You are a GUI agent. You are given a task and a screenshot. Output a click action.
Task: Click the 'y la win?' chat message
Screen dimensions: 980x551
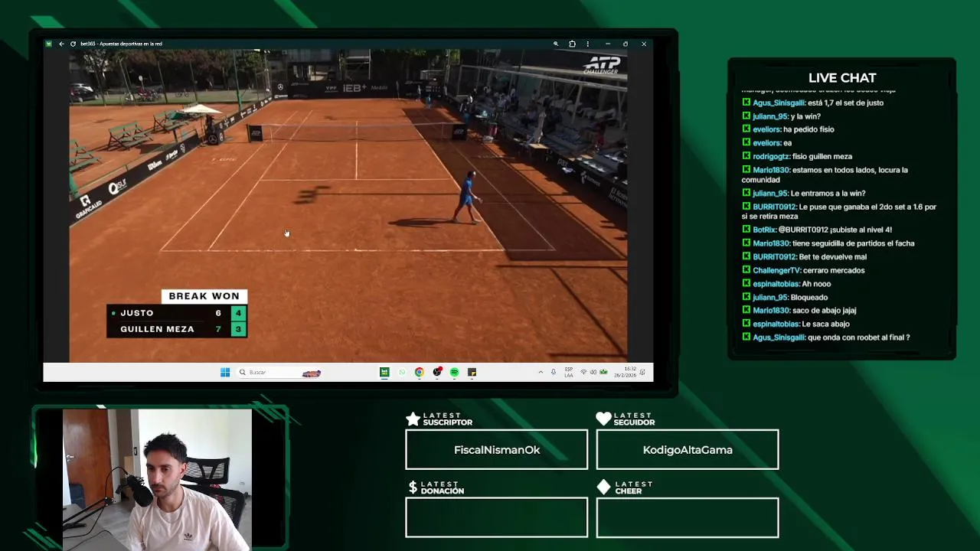805,116
